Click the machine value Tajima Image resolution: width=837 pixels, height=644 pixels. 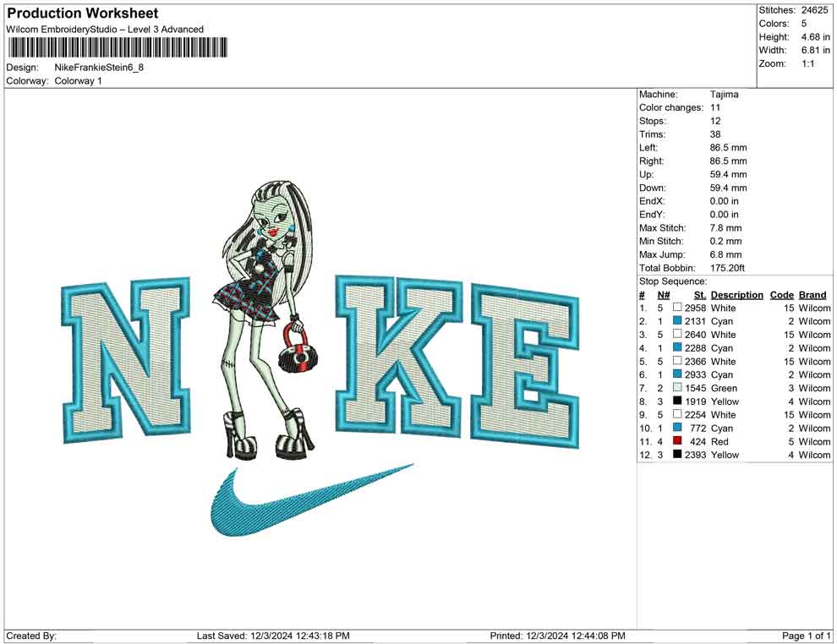724,94
